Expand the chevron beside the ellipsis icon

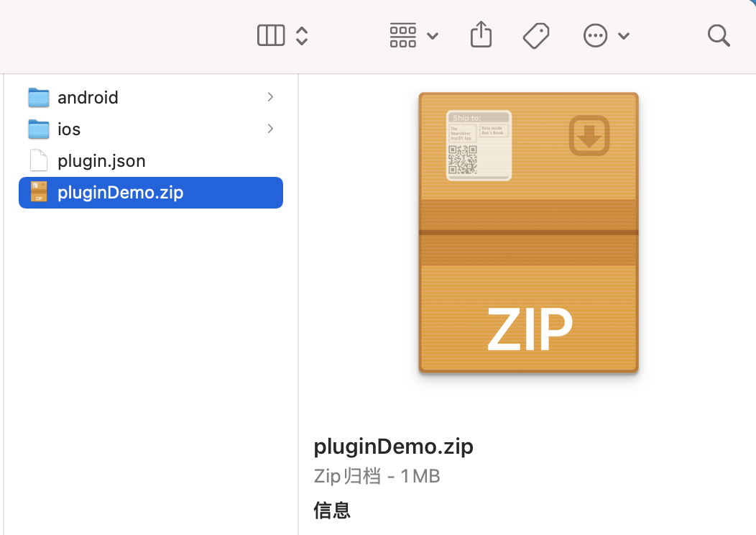point(624,36)
